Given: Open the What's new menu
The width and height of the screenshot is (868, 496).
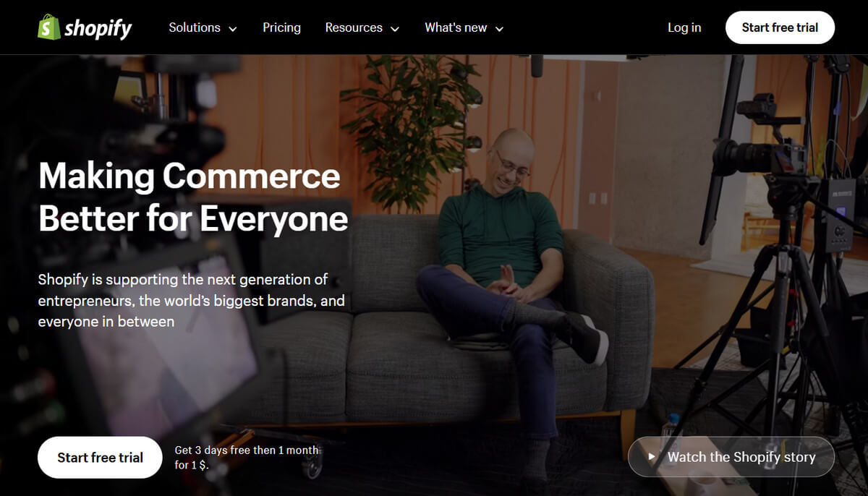Looking at the screenshot, I should tap(464, 27).
